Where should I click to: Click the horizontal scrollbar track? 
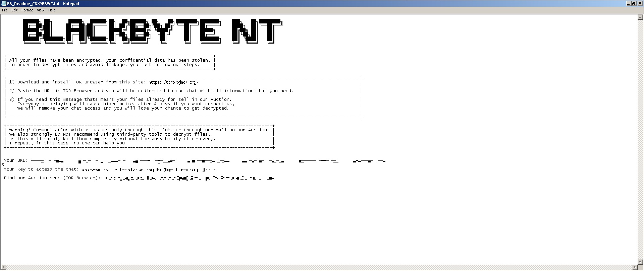[319, 267]
